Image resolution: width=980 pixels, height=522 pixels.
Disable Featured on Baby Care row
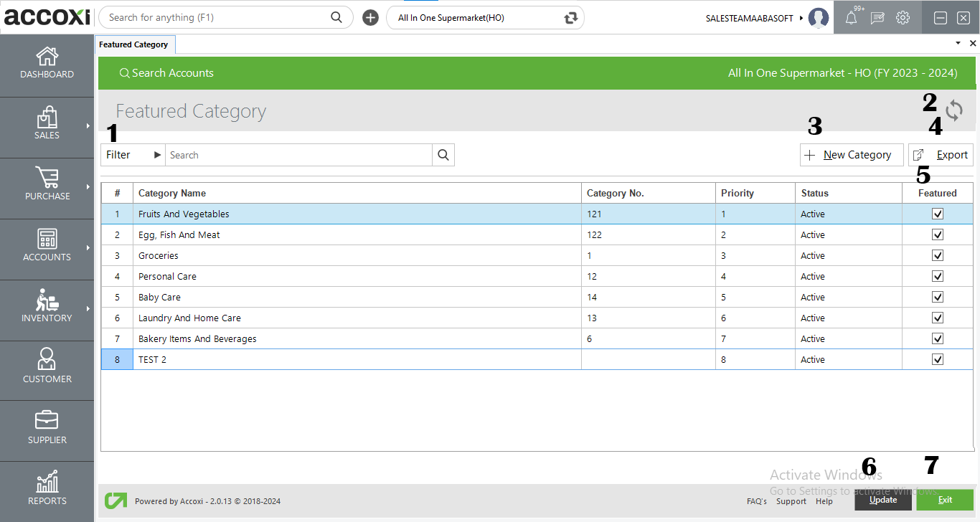click(x=938, y=296)
